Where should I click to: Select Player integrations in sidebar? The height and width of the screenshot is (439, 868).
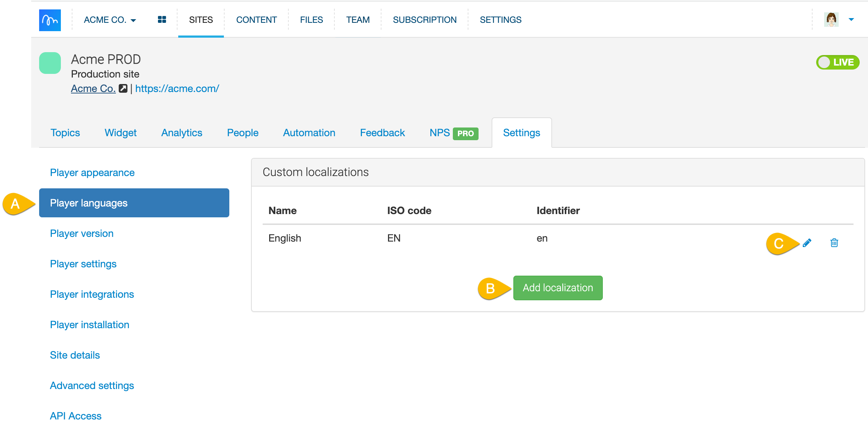tap(92, 294)
